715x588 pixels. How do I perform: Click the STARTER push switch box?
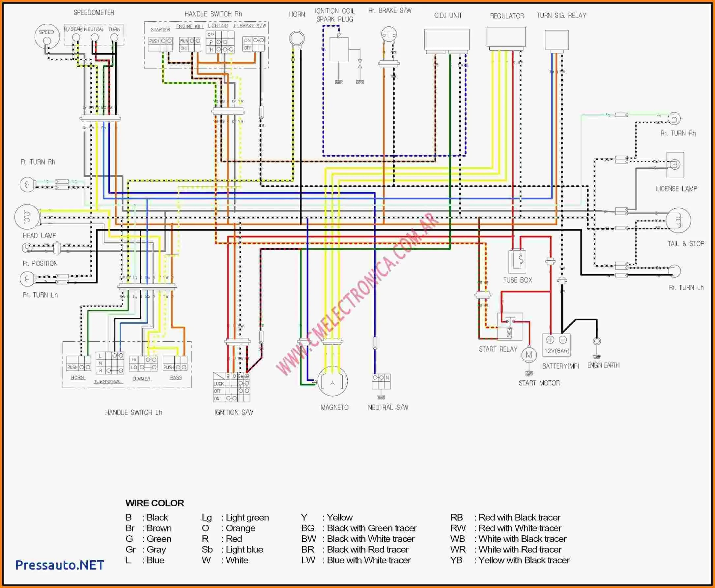tap(160, 44)
